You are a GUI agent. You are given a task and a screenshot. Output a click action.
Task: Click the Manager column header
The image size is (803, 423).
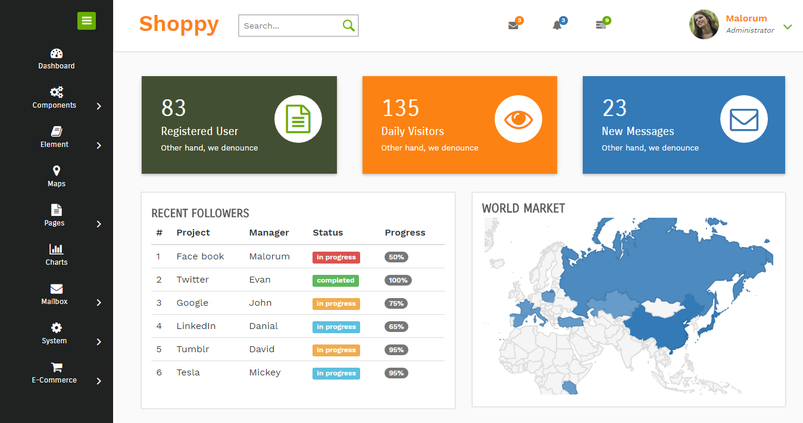point(269,233)
